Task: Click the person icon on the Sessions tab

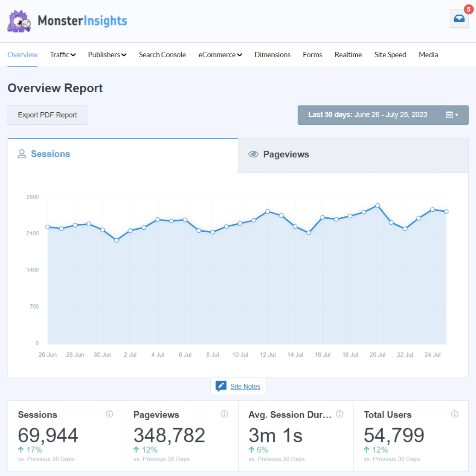Action: pos(22,154)
